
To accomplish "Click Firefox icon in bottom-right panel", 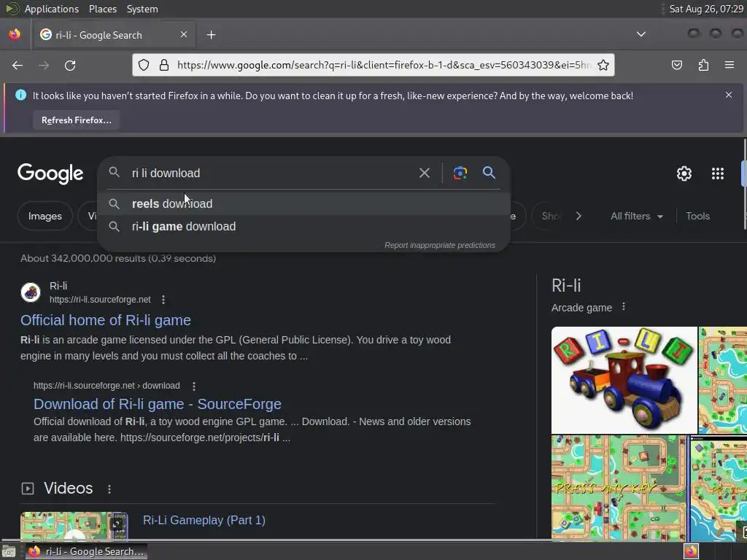I will click(691, 551).
